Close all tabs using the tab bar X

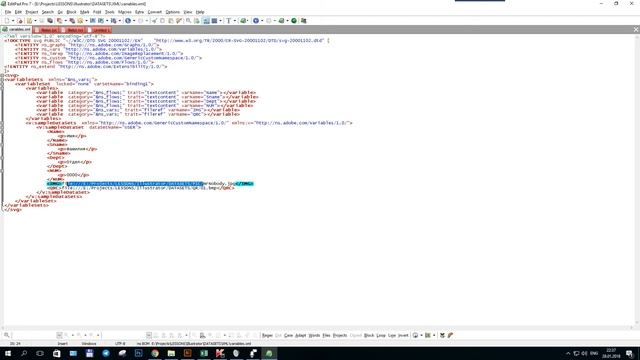point(636,30)
